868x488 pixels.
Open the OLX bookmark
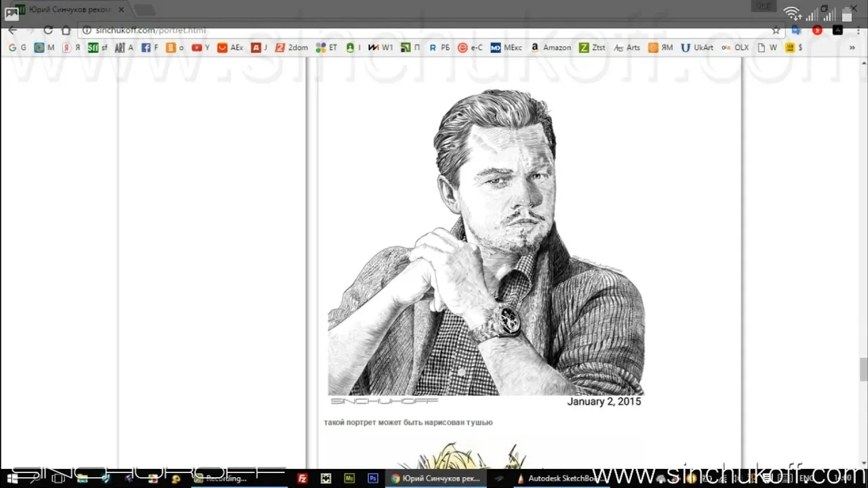point(735,47)
